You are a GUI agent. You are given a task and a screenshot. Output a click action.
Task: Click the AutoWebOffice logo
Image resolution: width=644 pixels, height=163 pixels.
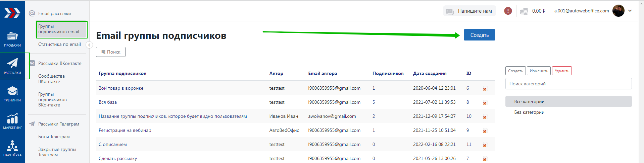click(12, 13)
